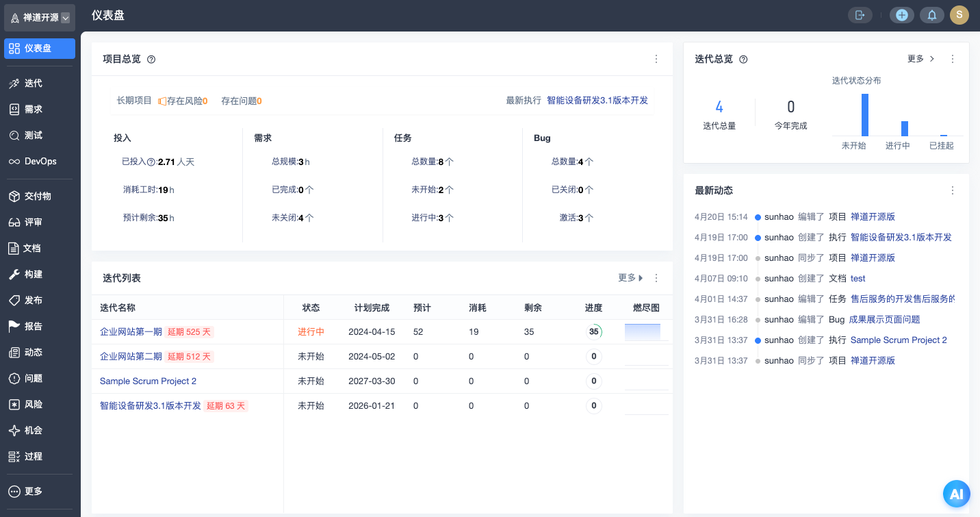Open the 企业网站第一期 iteration link
The width and height of the screenshot is (980, 517).
pos(131,332)
